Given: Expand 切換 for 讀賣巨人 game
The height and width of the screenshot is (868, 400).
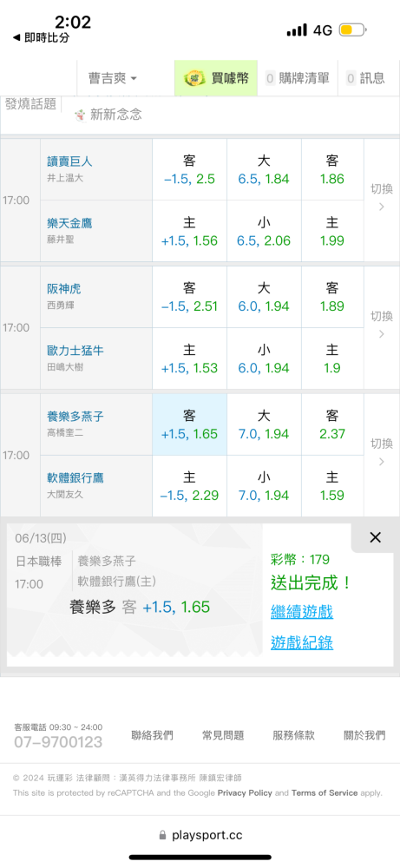Looking at the screenshot, I should coord(382,198).
